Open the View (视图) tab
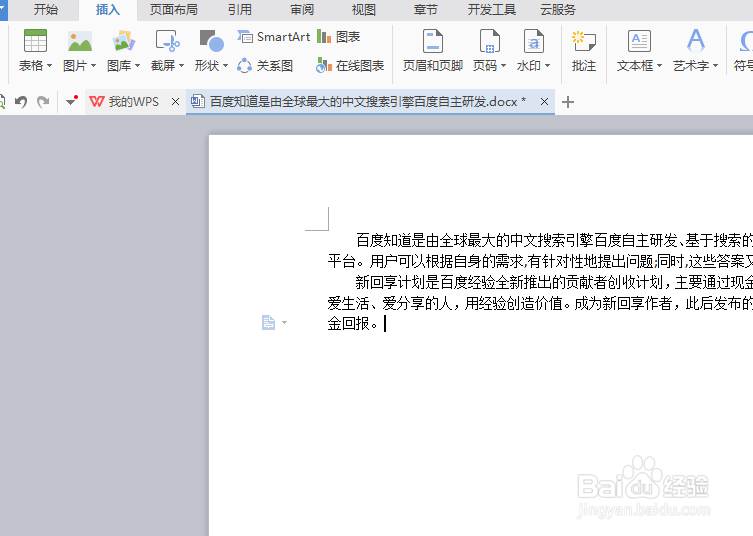This screenshot has width=753, height=536. (x=364, y=10)
